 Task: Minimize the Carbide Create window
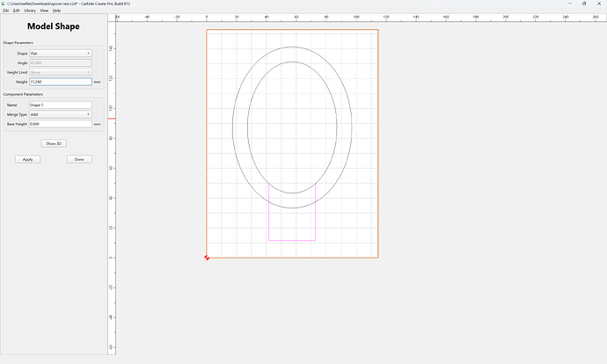(x=570, y=4)
